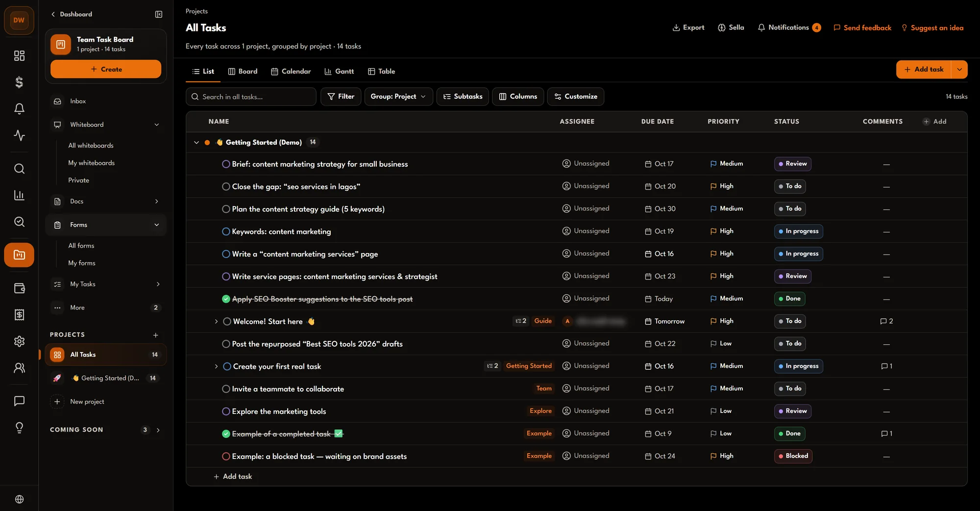Click Send feedback link

[x=862, y=27]
